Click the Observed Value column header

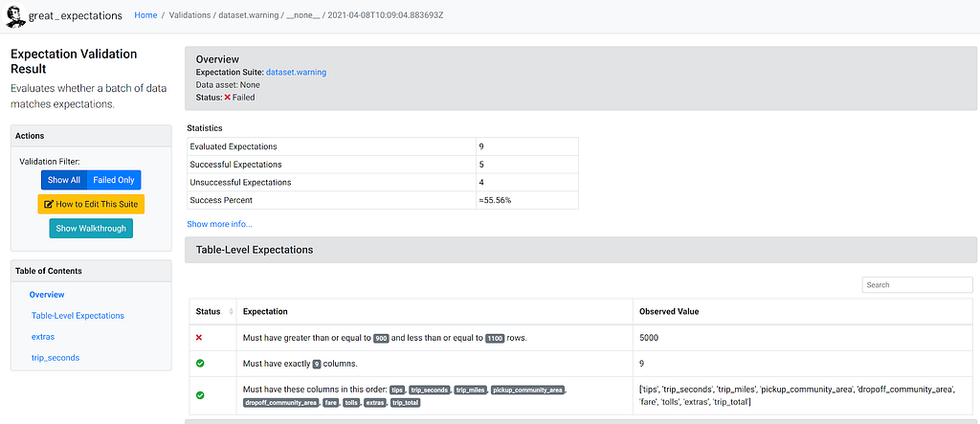tap(669, 311)
